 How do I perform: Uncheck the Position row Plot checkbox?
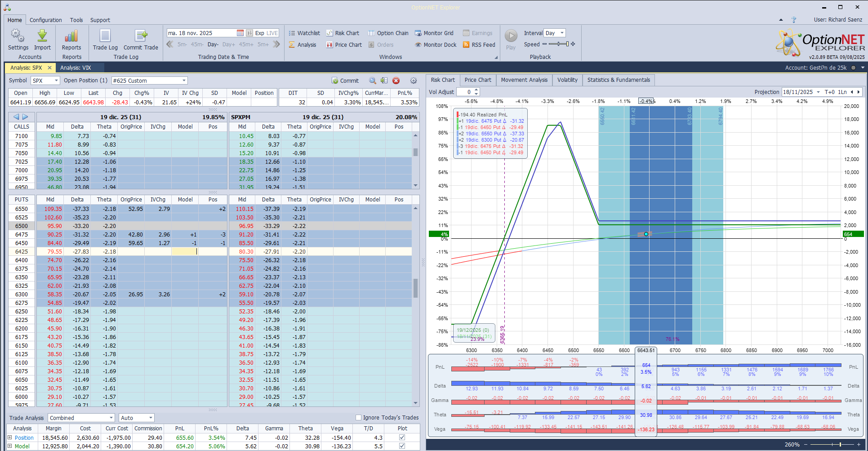(402, 438)
